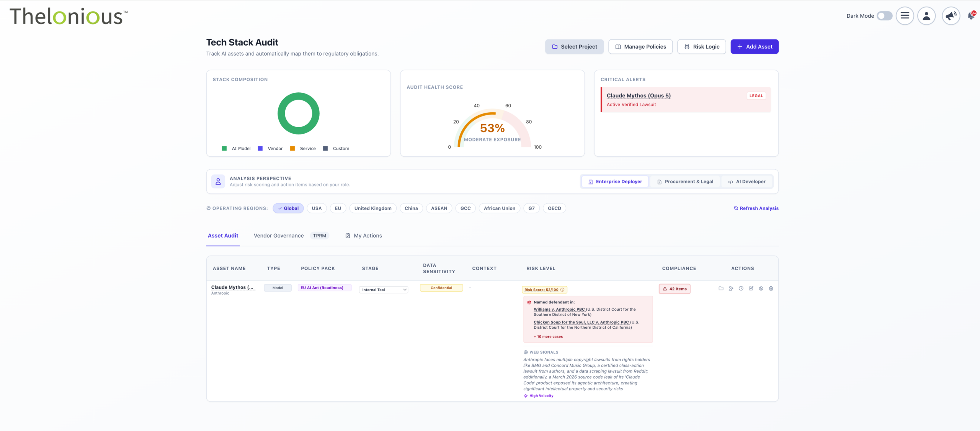980x431 pixels.
Task: Click the orange Service legend swatch
Action: [x=292, y=149]
